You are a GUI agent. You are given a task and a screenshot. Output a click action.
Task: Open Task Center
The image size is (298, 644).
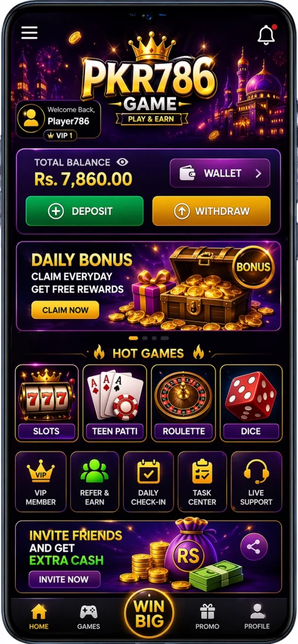pyautogui.click(x=202, y=482)
